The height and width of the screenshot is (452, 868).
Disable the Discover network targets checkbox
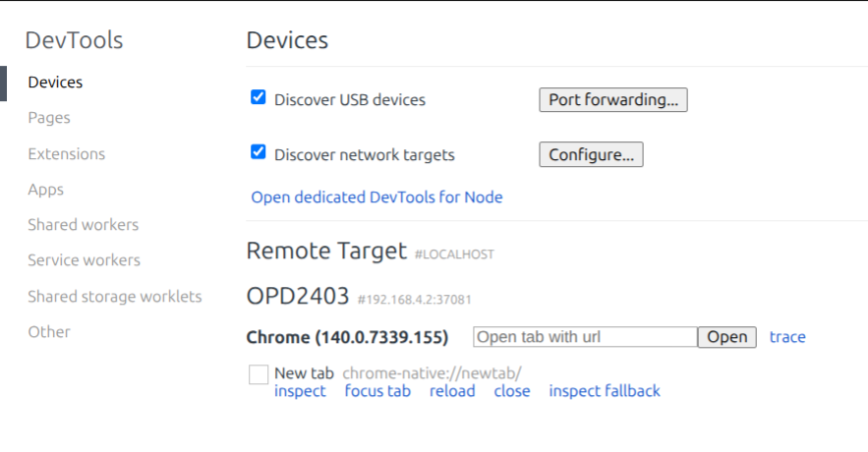(259, 152)
